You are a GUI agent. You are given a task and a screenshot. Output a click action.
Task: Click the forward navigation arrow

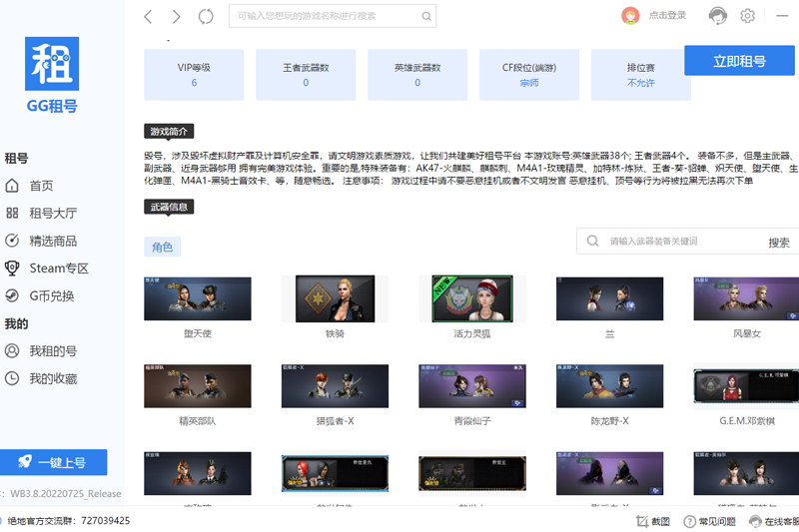click(x=177, y=16)
